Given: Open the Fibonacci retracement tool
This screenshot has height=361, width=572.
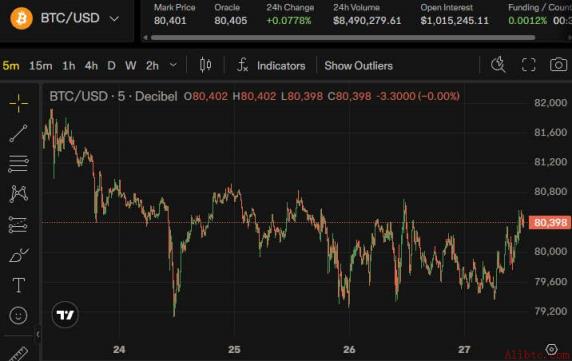Looking at the screenshot, I should (19, 164).
